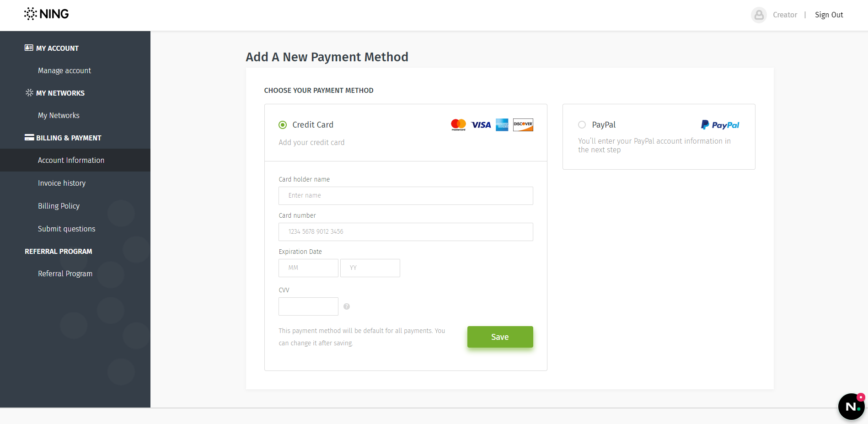The height and width of the screenshot is (424, 868).
Task: Click the Sign Out link
Action: (829, 15)
